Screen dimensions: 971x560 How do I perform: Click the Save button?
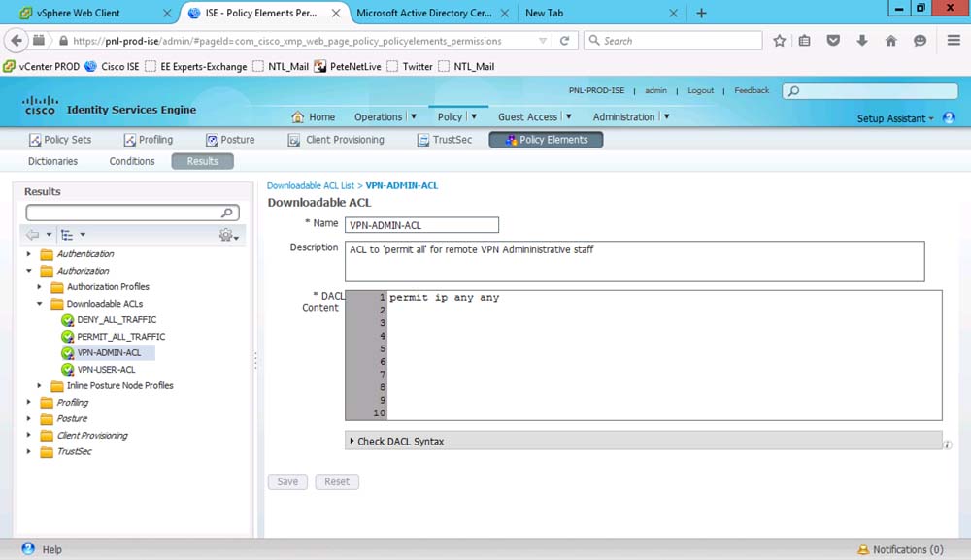click(287, 482)
